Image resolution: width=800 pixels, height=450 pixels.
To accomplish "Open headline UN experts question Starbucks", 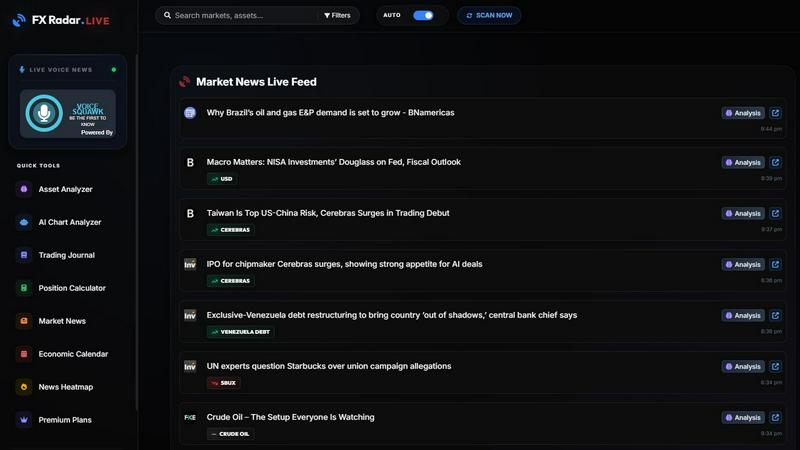I will pos(329,366).
